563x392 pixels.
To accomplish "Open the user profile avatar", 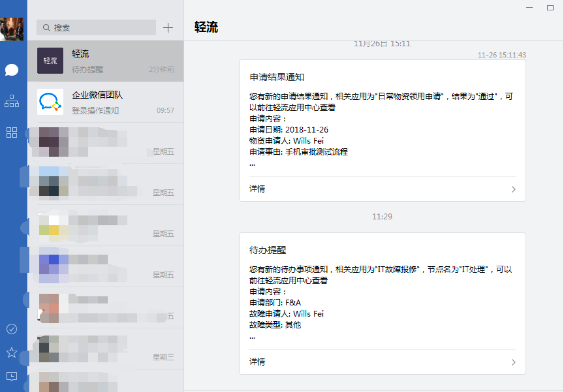I will pos(12,29).
